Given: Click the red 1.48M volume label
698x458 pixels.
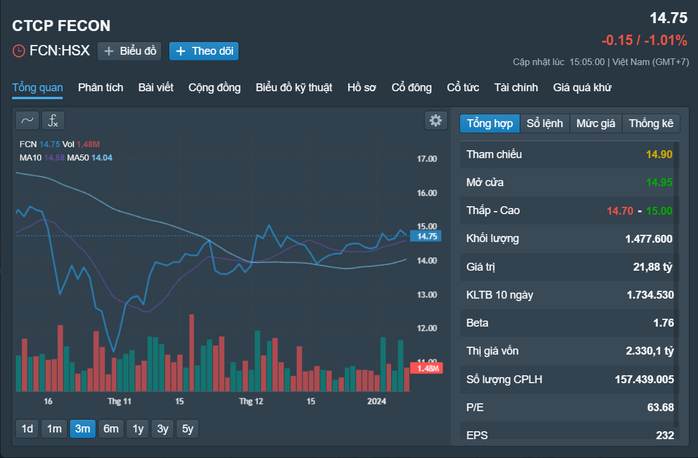Looking at the screenshot, I should click(426, 368).
